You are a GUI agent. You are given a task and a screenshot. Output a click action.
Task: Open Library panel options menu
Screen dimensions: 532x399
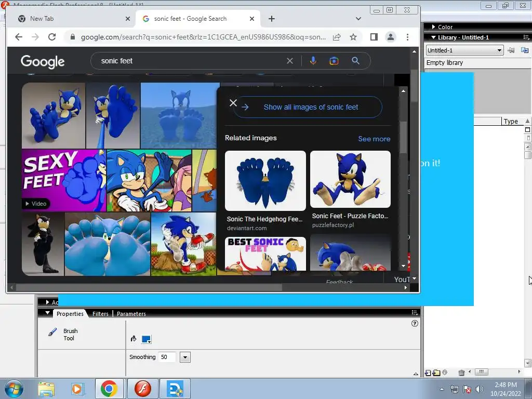[x=526, y=37]
